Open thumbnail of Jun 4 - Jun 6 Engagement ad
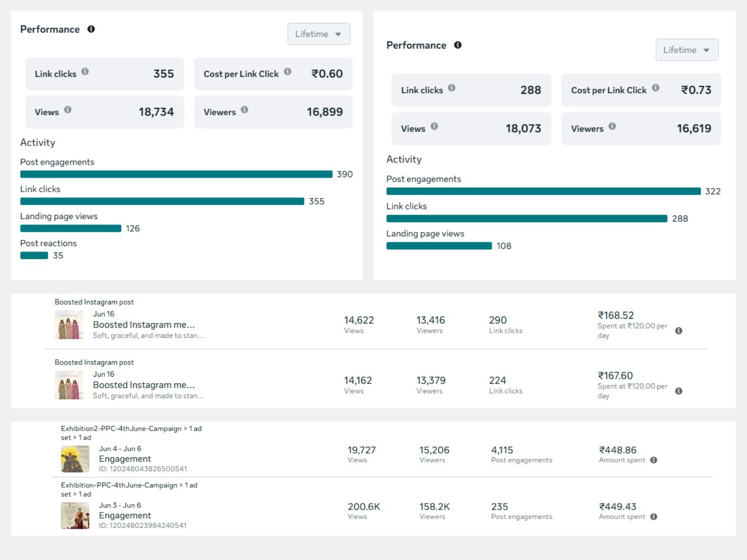This screenshot has height=560, width=747. point(75,459)
